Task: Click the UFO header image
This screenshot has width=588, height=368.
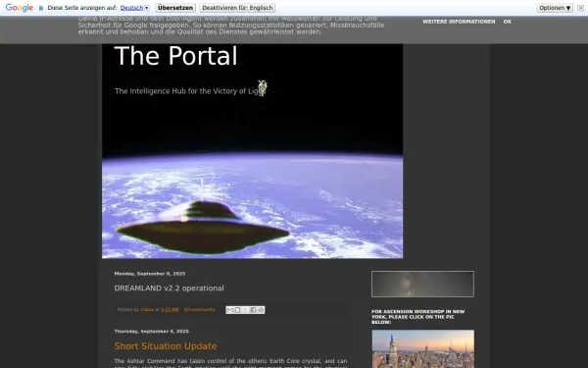Action: tap(253, 151)
